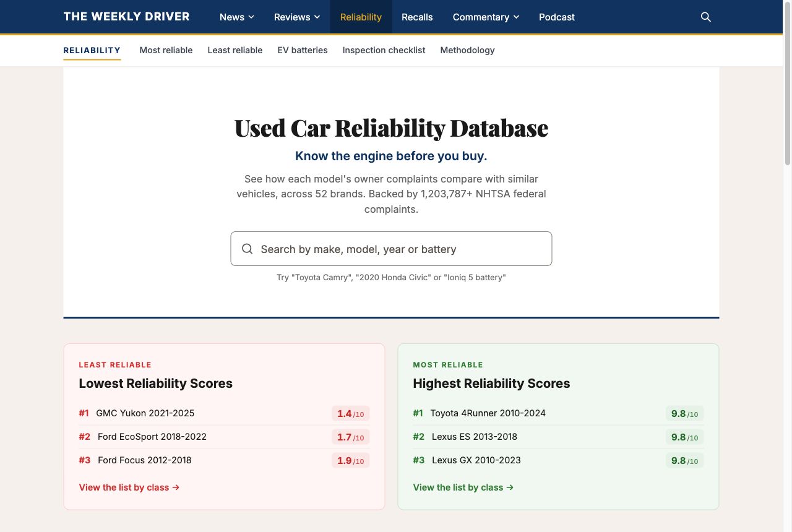The height and width of the screenshot is (532, 792).
Task: Select the Reliability nav tab
Action: (x=361, y=17)
